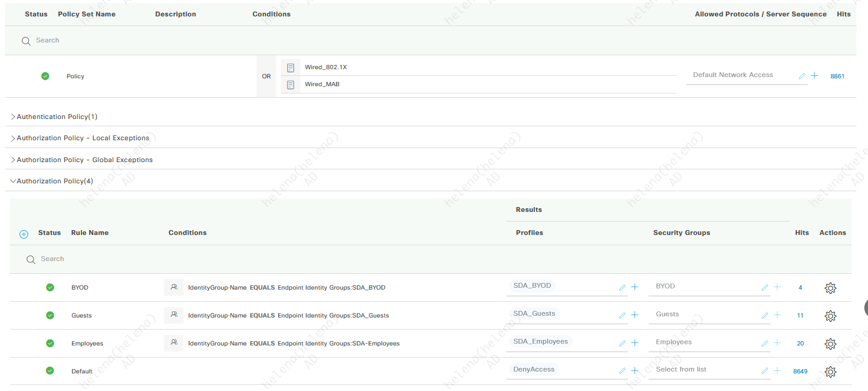Toggle the Employees rule status indicator

[50, 343]
